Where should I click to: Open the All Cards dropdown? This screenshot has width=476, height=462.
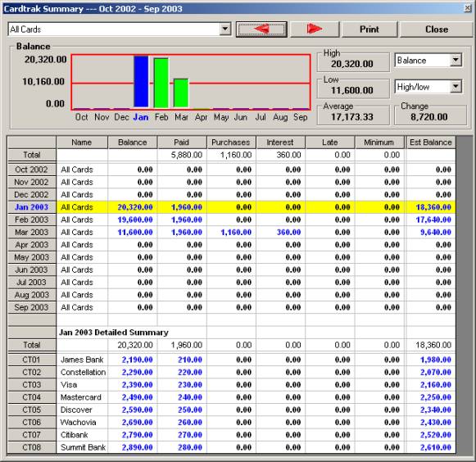pos(225,29)
